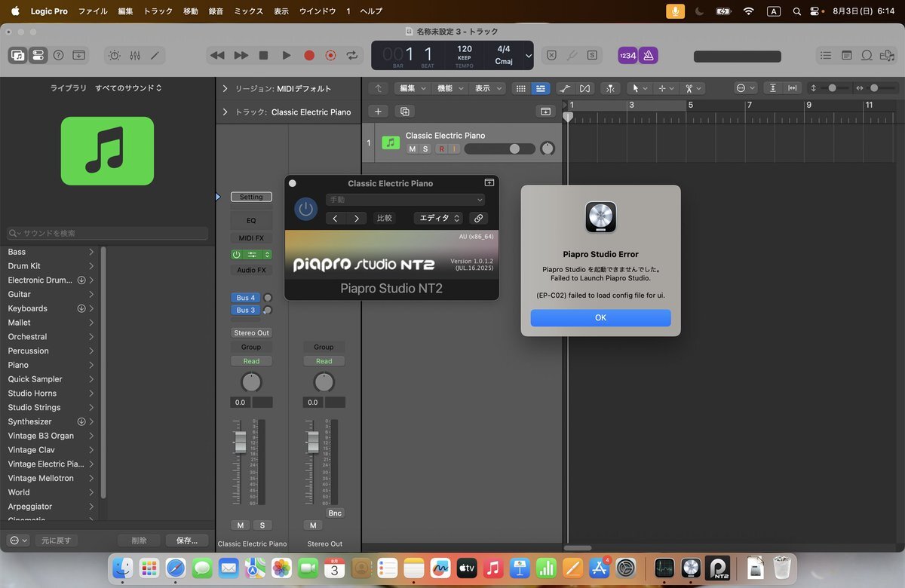Open the Mixer sliders button

(135, 56)
